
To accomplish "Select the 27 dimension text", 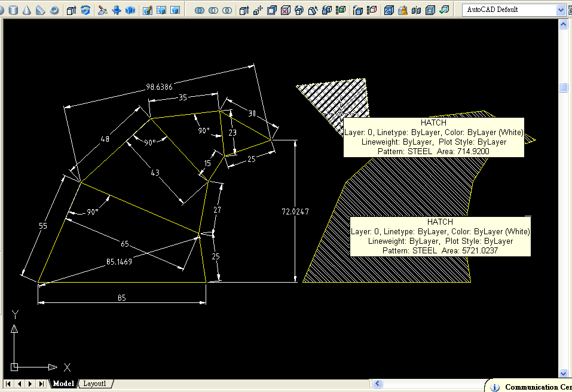I will tap(217, 210).
